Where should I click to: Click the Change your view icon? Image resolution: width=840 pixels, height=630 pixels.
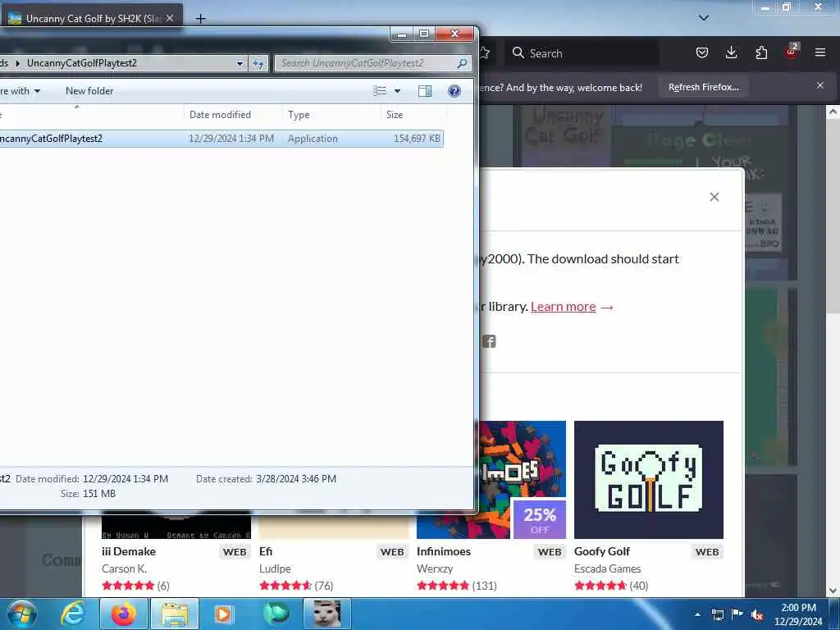tap(380, 91)
